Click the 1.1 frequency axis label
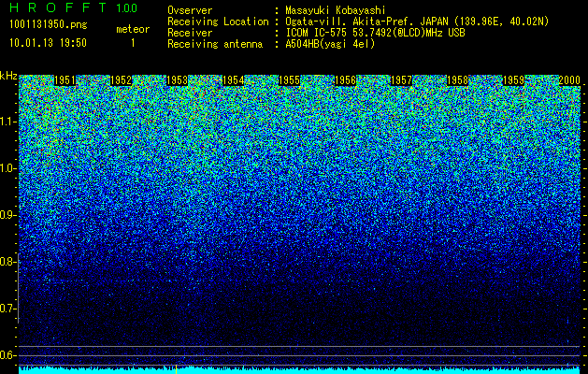The image size is (588, 374). [8, 122]
